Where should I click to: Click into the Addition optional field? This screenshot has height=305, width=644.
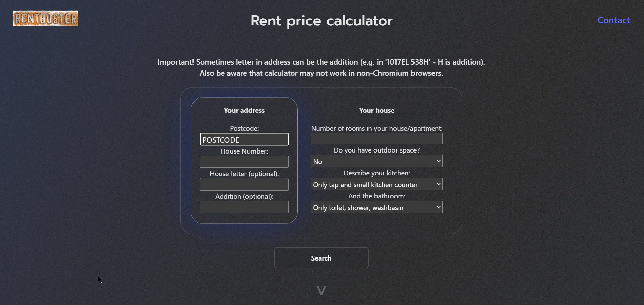244,207
